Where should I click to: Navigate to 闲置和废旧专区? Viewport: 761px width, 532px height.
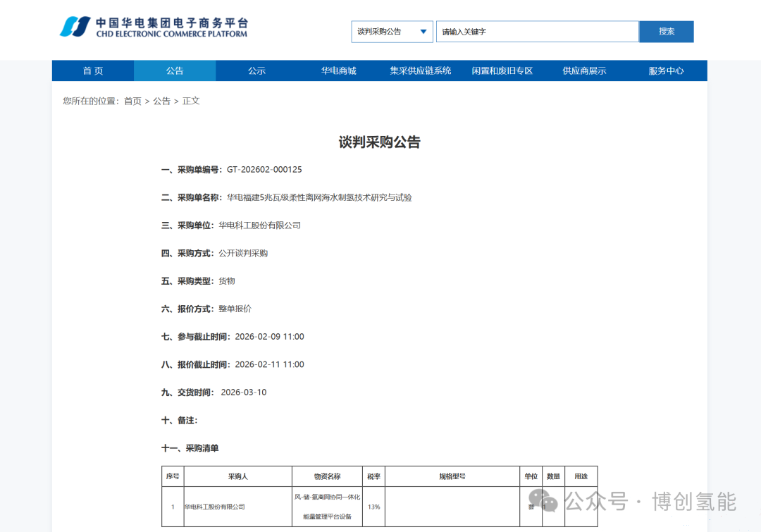point(502,70)
